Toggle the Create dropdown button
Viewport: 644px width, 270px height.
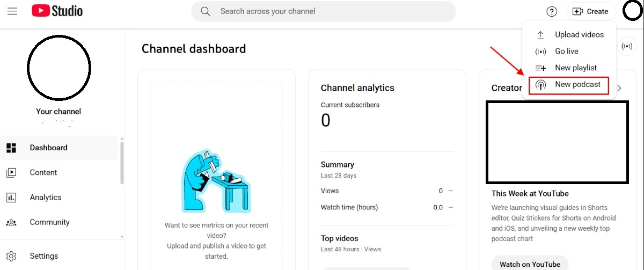pyautogui.click(x=591, y=11)
